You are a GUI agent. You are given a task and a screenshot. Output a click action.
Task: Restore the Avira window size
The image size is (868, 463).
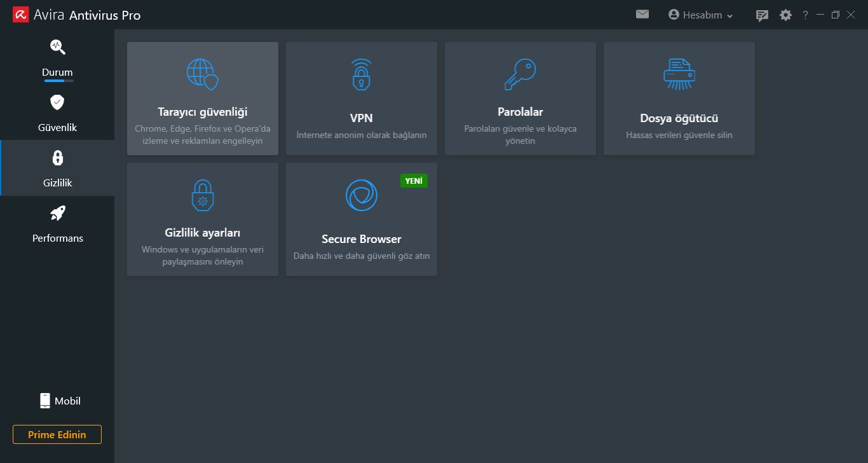(836, 15)
